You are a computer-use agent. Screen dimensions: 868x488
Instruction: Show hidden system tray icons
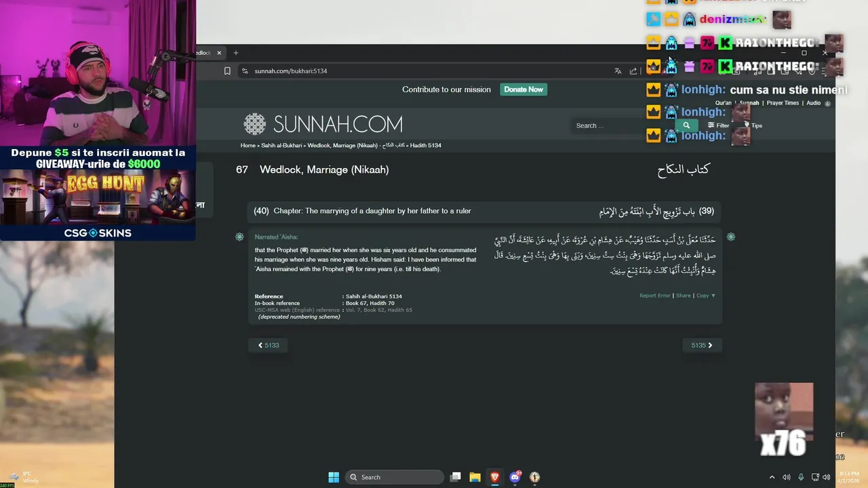point(772,477)
